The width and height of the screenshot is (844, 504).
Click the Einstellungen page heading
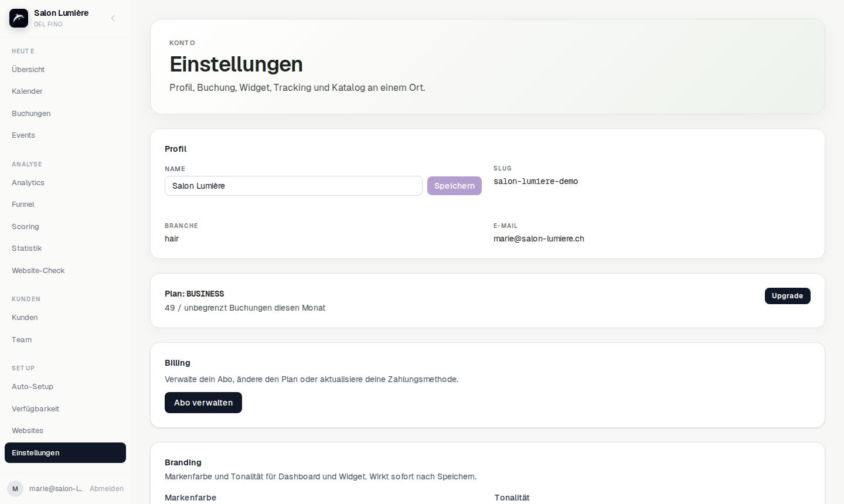(x=236, y=64)
